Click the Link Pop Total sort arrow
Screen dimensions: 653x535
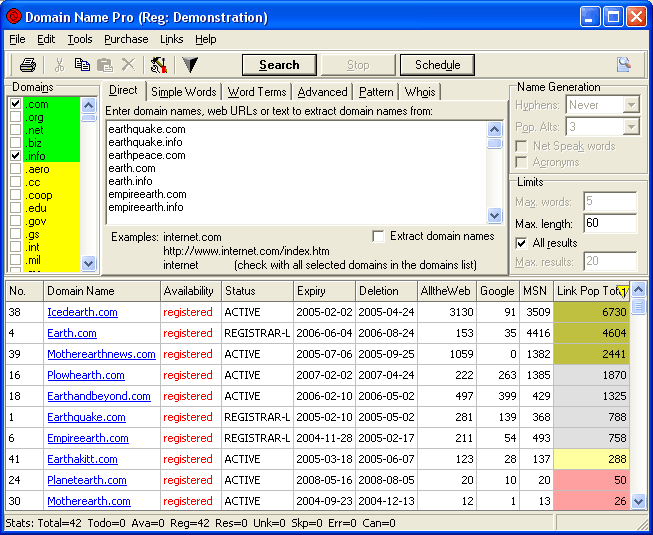point(621,291)
